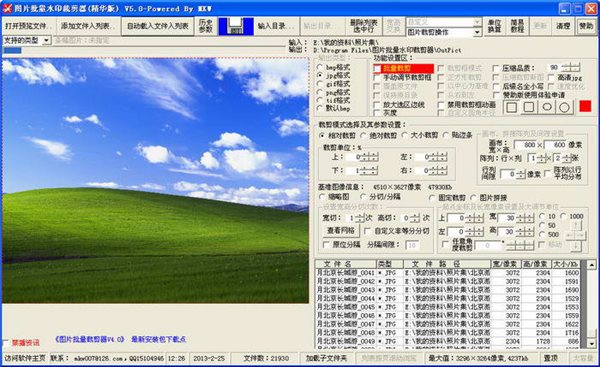Enable 高清jpg checkbox
Image resolution: width=600 pixels, height=367 pixels.
pos(551,78)
